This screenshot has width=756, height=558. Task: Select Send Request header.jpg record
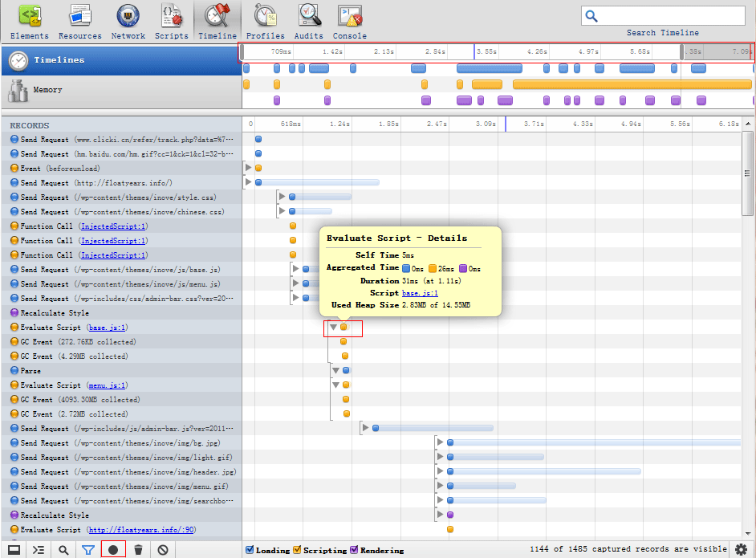pos(121,471)
